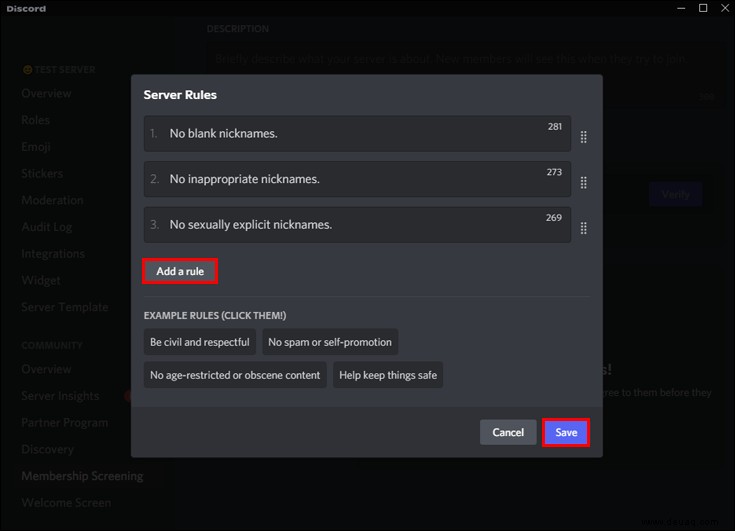Screen dimensions: 735x531
Task: Add example rule 'Help keep things safe'
Action: coord(388,375)
